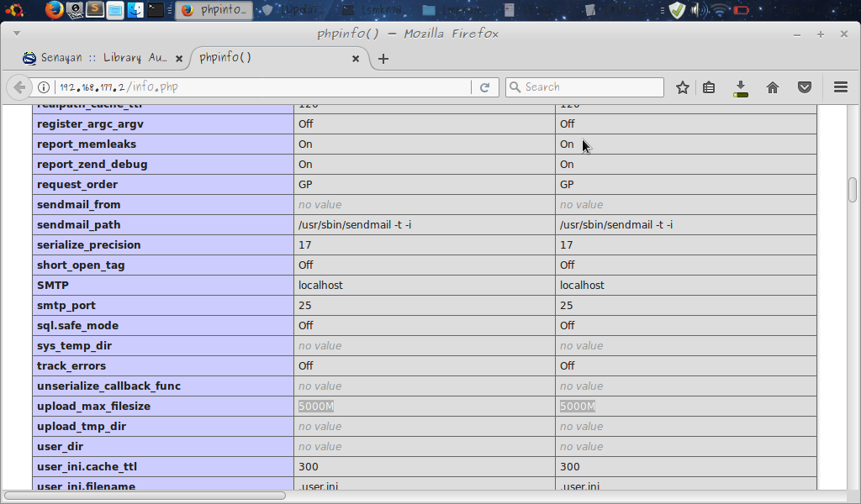
Task: Bookmark the page with the star icon
Action: [682, 87]
